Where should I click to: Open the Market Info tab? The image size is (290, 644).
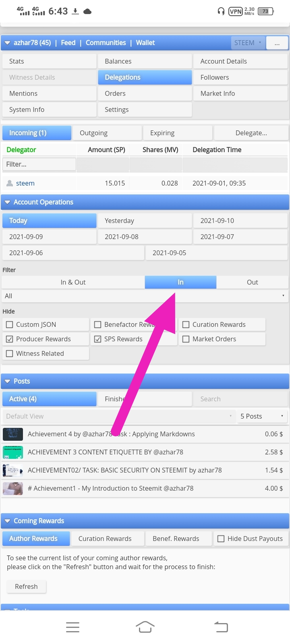[240, 93]
